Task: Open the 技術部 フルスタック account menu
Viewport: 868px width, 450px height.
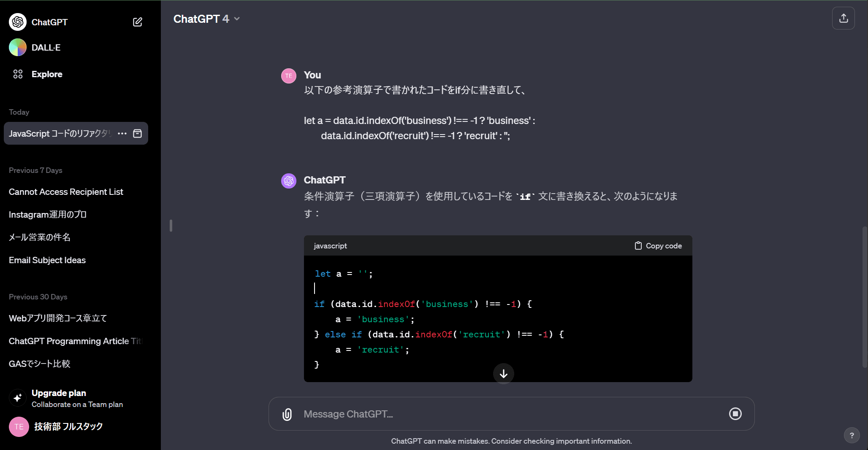Action: (x=68, y=426)
